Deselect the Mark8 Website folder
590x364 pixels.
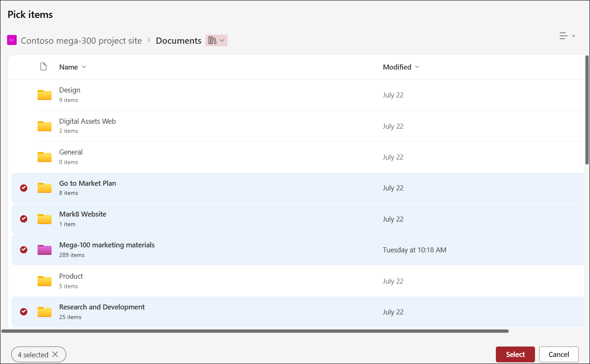click(x=23, y=219)
